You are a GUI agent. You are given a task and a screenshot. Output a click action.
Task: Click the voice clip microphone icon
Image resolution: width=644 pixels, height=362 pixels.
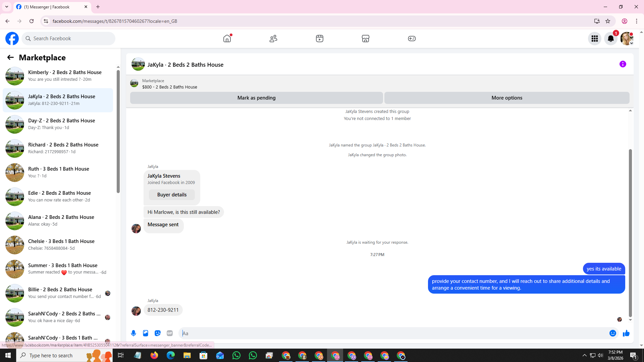133,333
